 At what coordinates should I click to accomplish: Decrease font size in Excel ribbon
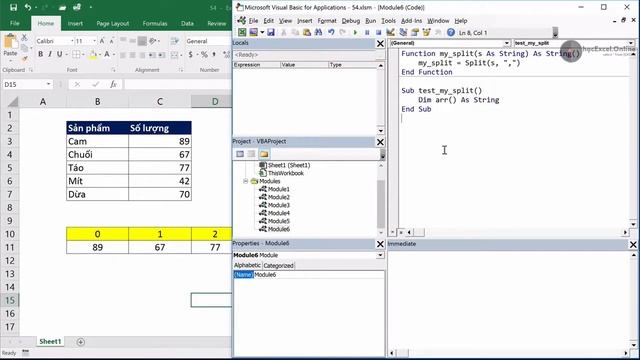click(111, 41)
